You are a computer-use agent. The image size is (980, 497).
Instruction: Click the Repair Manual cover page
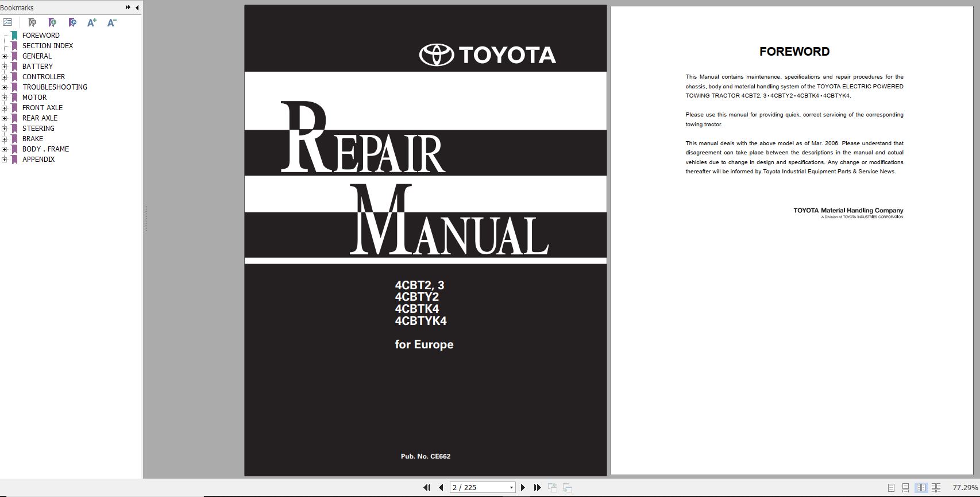point(426,240)
